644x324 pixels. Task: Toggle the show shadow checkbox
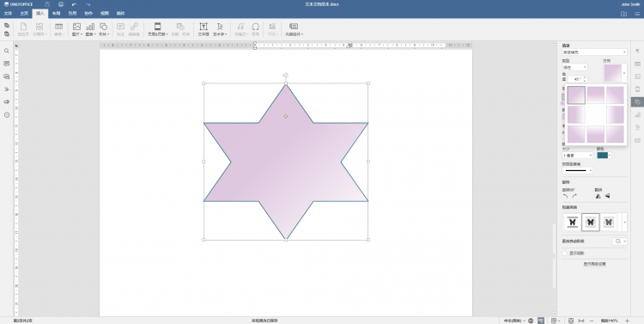point(565,254)
